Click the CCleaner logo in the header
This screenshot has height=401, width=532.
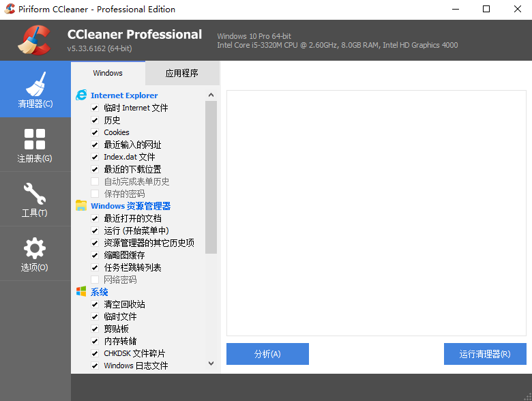click(x=34, y=40)
